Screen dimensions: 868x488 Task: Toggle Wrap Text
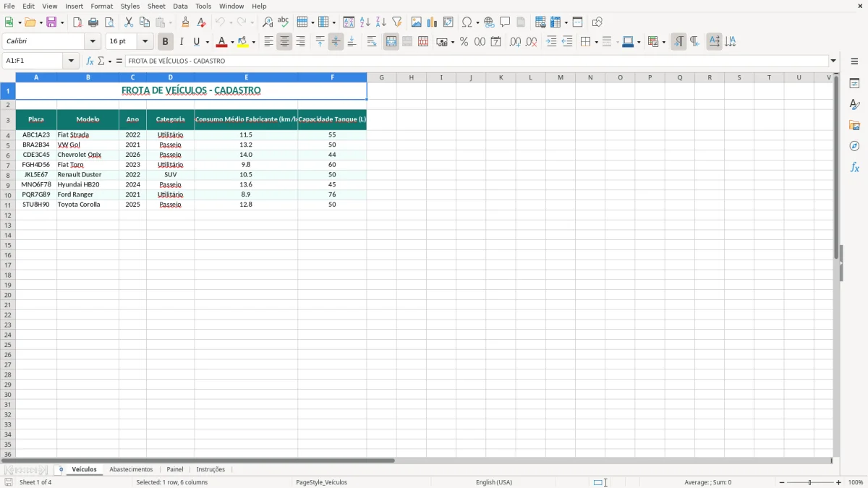(x=372, y=42)
